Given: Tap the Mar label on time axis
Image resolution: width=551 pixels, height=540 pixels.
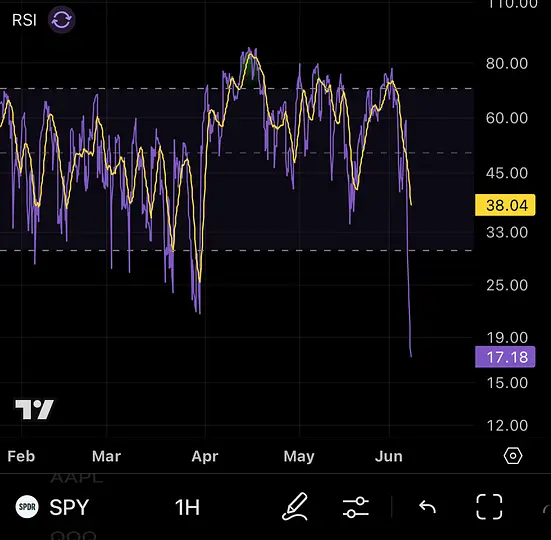Looking at the screenshot, I should 106,456.
